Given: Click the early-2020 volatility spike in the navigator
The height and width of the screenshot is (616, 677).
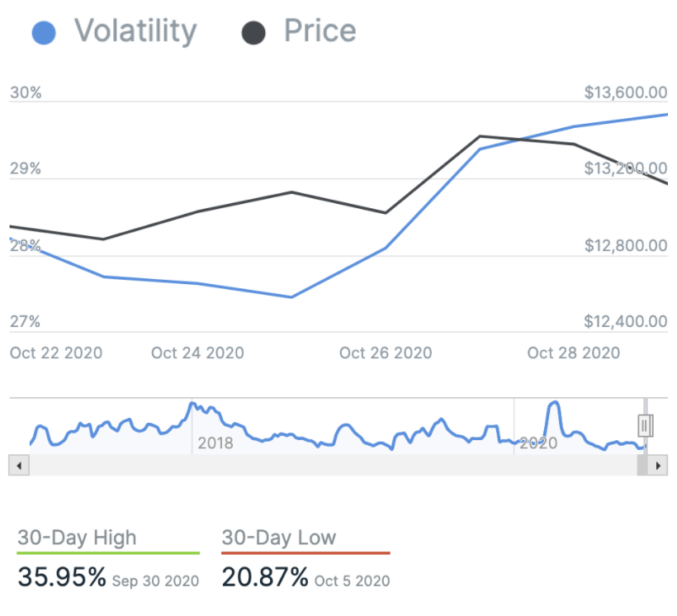Looking at the screenshot, I should (554, 405).
